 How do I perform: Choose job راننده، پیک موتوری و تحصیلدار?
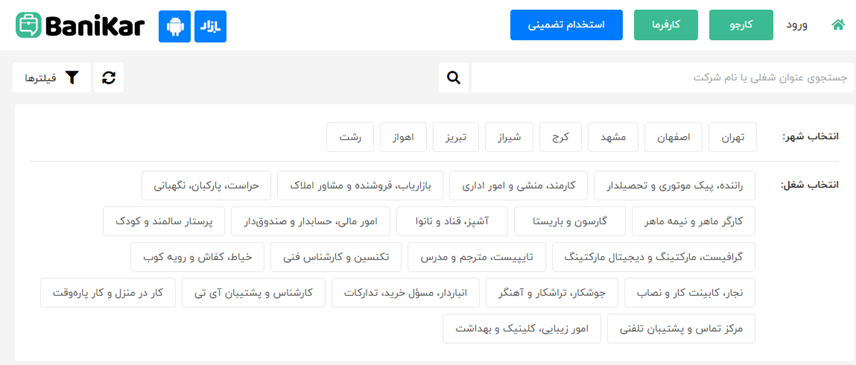pos(675,186)
